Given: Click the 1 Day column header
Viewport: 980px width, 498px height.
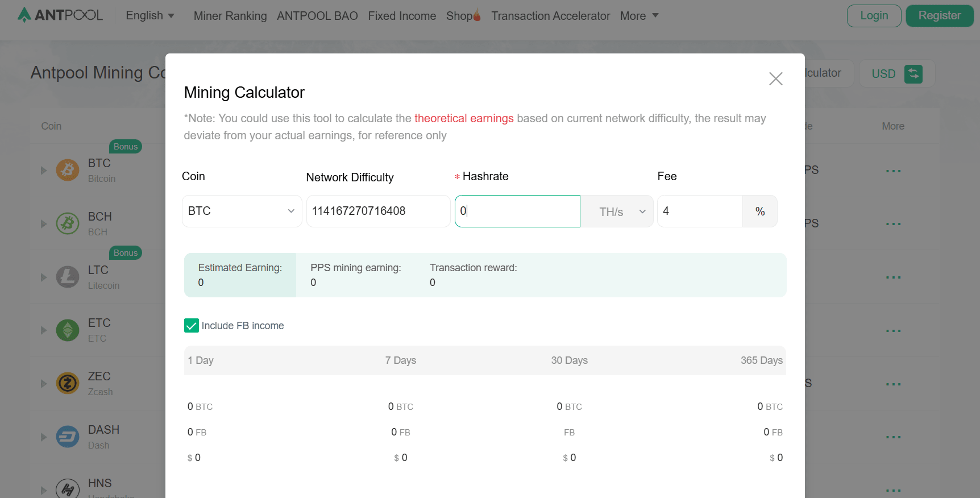Looking at the screenshot, I should click(201, 360).
